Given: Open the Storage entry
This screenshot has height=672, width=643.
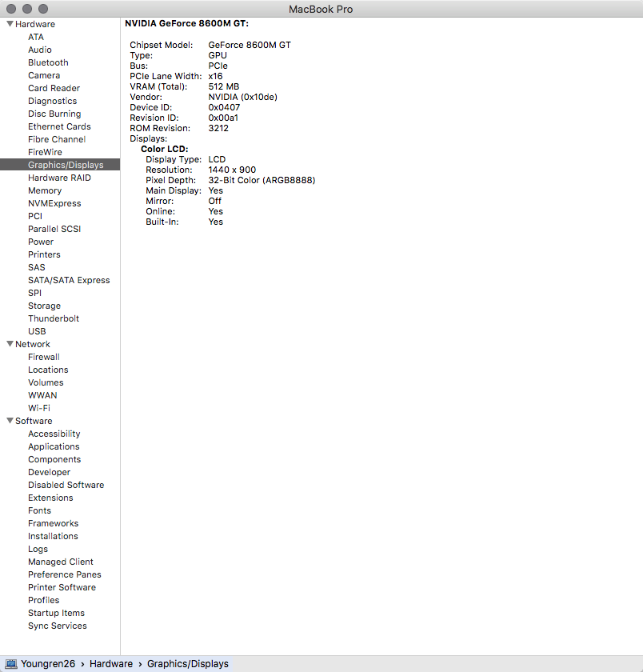Looking at the screenshot, I should (44, 306).
